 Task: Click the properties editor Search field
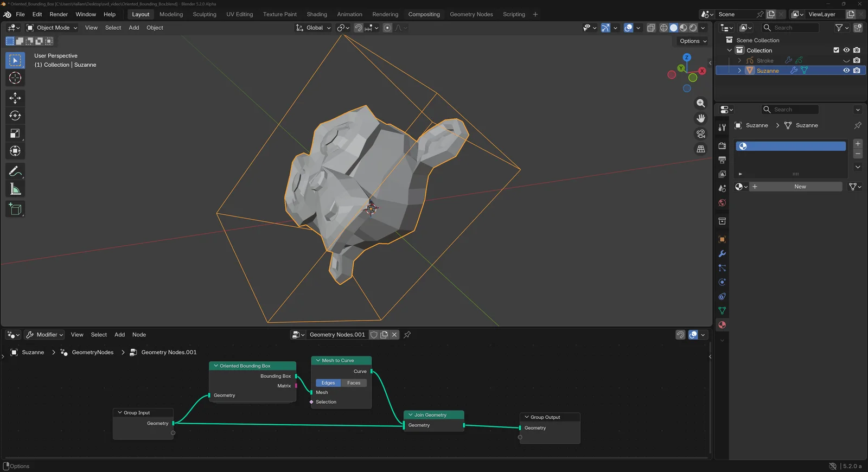[790, 110]
